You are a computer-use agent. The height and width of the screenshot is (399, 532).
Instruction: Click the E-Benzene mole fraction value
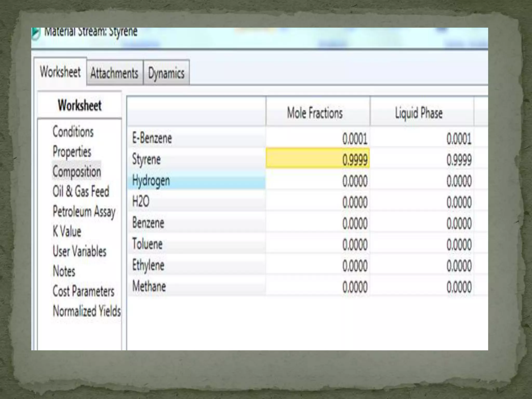click(x=355, y=138)
